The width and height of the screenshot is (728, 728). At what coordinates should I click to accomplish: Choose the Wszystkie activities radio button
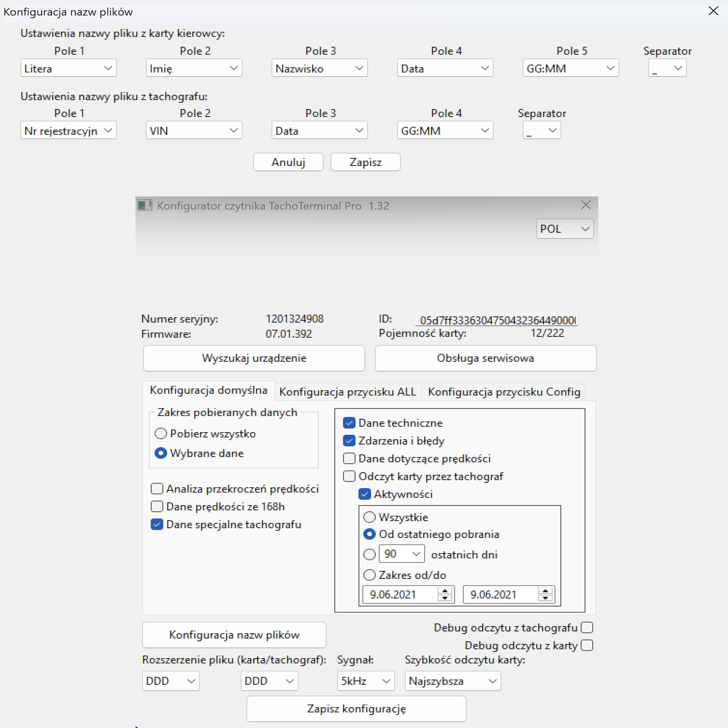[x=369, y=517]
